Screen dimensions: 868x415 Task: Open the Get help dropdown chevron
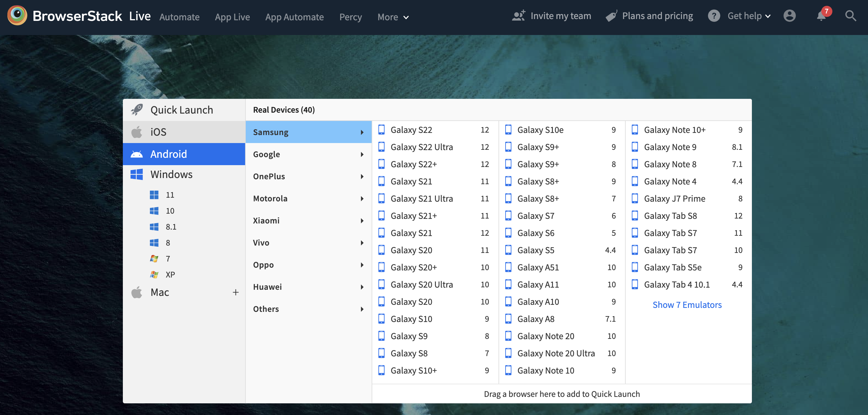(768, 16)
